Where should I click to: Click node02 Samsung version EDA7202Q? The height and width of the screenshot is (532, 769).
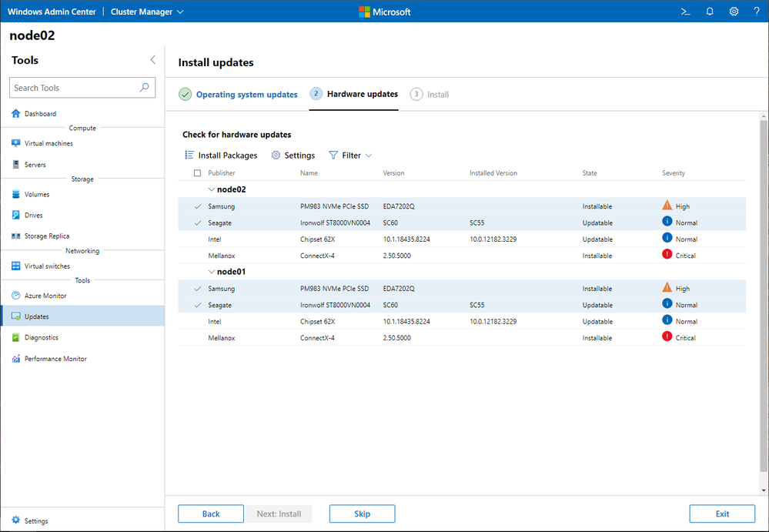[399, 206]
